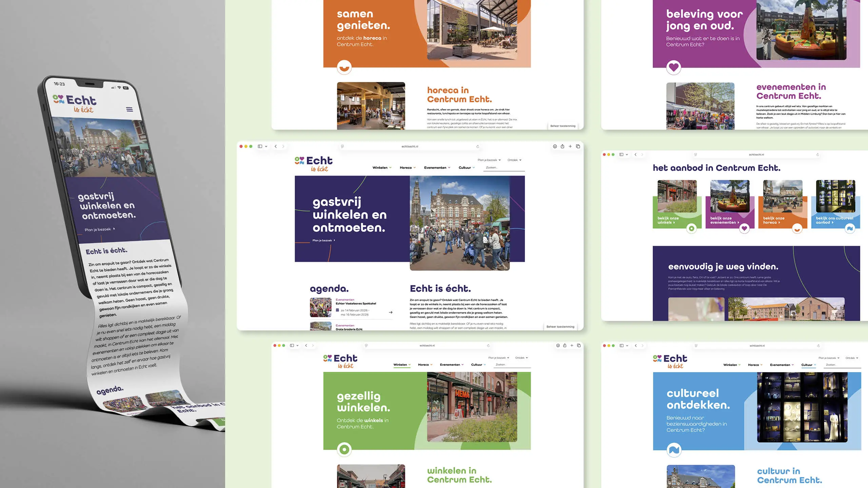
Task: Open Ontdek dropdown in the cultureel ontdekken window
Action: tap(852, 358)
